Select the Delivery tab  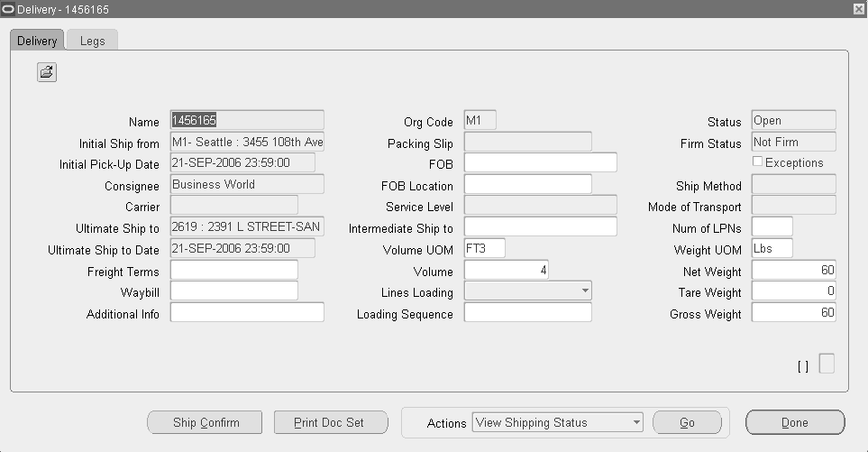point(37,41)
